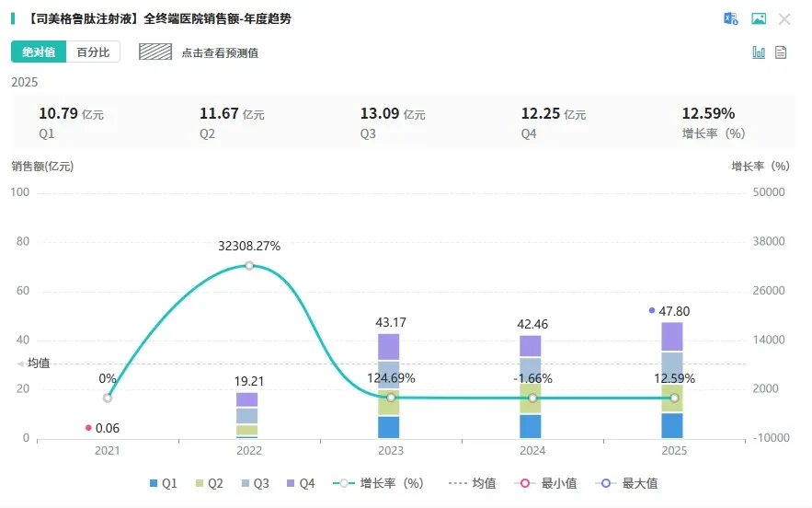Click the 均值 arrow marker on axis
Screen dimensions: 812x508
pos(21,364)
